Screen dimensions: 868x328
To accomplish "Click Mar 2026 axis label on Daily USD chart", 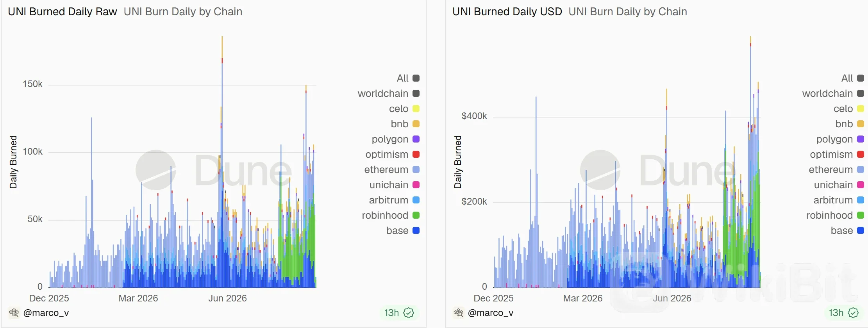I will coord(583,298).
